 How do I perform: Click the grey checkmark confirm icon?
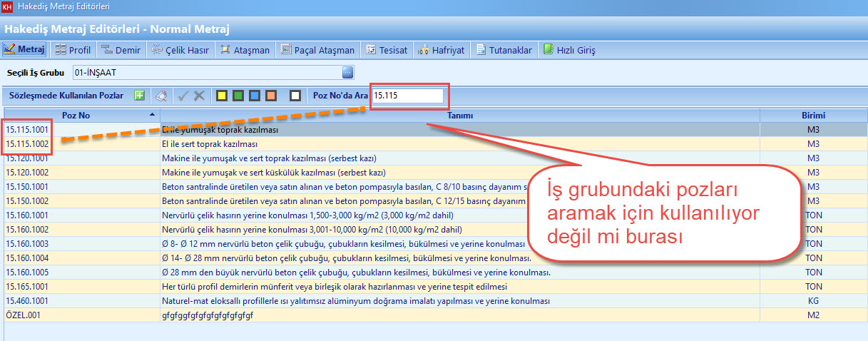(183, 96)
